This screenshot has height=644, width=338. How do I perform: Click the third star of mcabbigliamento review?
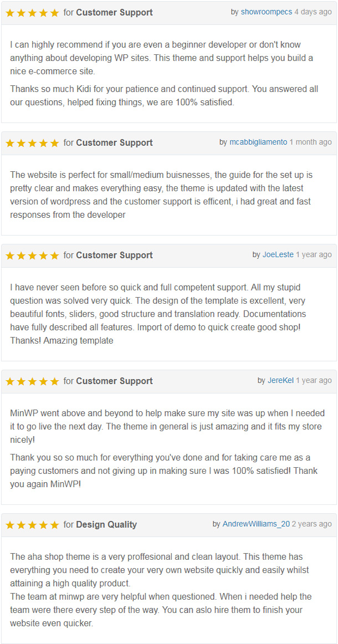pyautogui.click(x=33, y=144)
